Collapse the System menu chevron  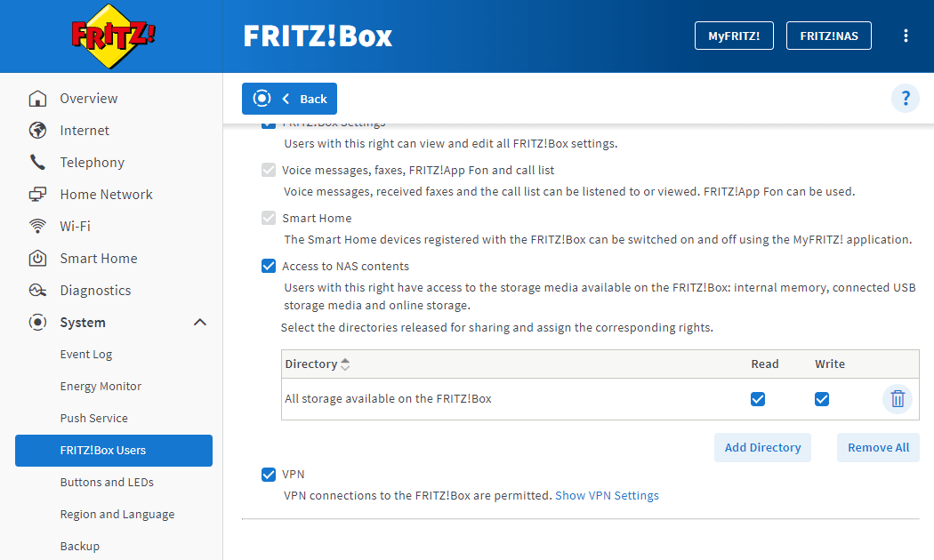click(201, 322)
